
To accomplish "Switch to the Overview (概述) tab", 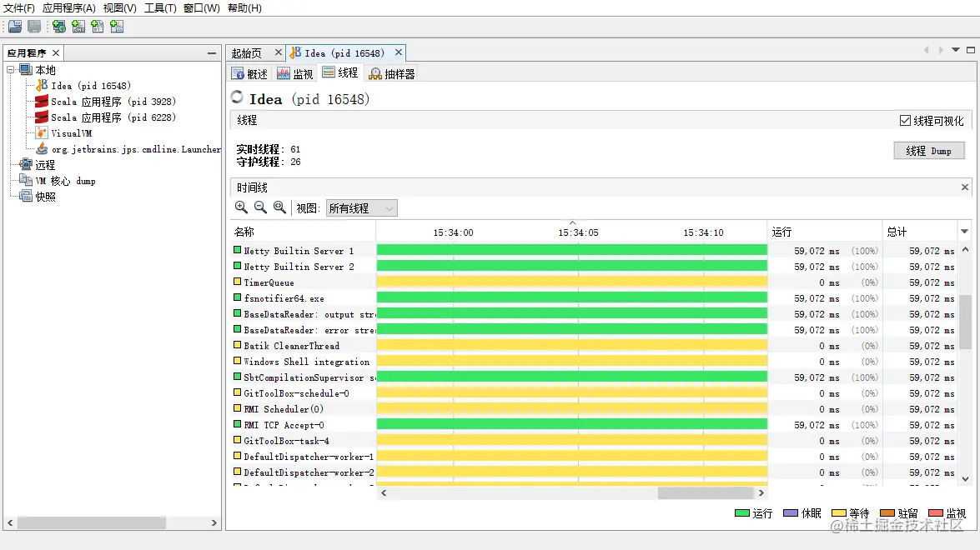I will 249,73.
